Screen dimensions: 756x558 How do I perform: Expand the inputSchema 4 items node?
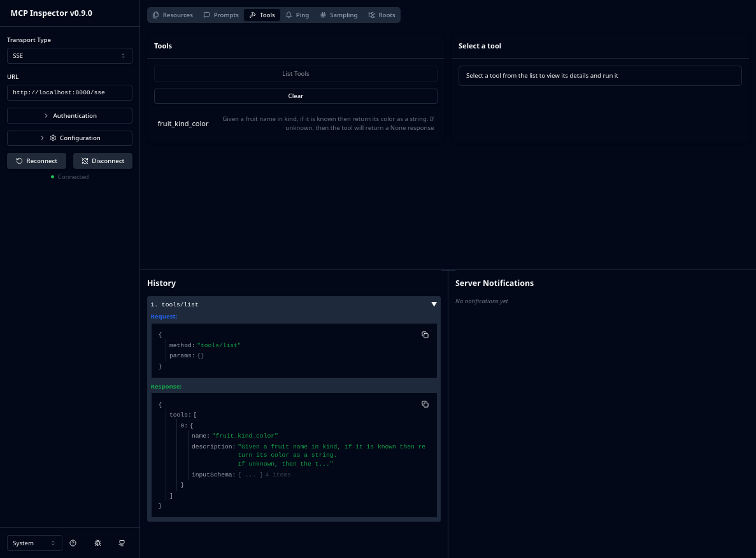pos(241,475)
